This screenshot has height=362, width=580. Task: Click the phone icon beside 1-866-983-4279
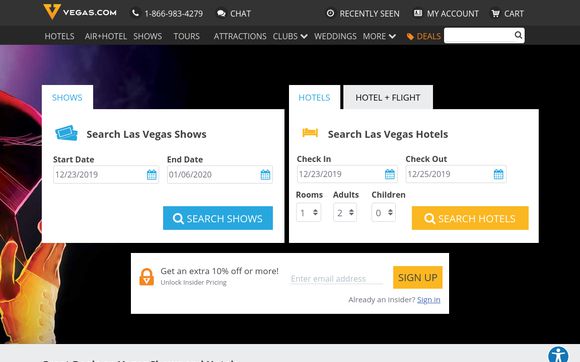[135, 13]
